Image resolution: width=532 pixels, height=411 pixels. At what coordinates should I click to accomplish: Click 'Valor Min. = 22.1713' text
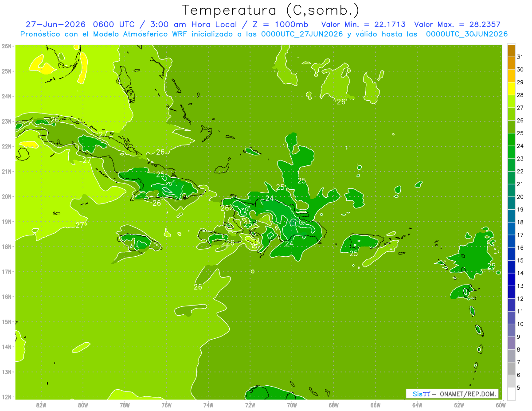point(363,24)
